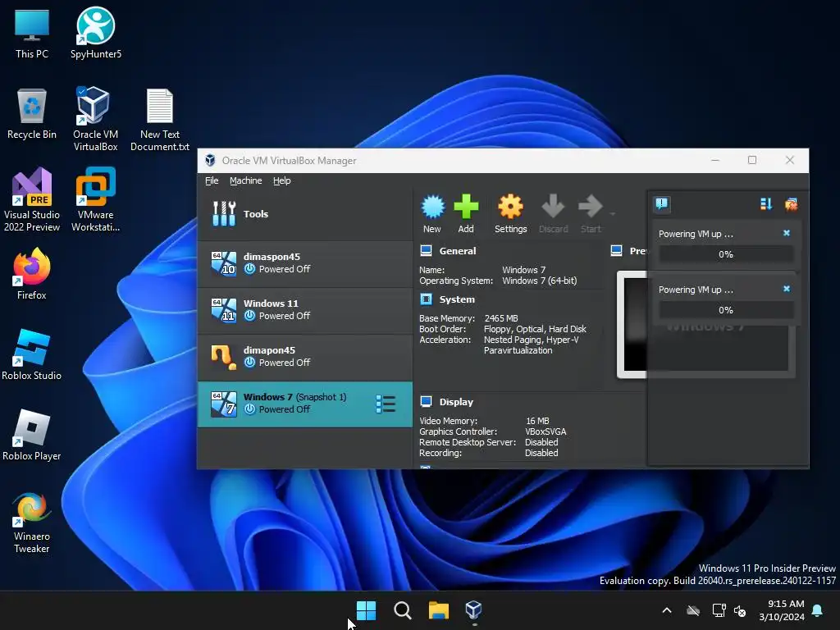The height and width of the screenshot is (630, 840).
Task: Click the muted volume tray icon
Action: 740,610
